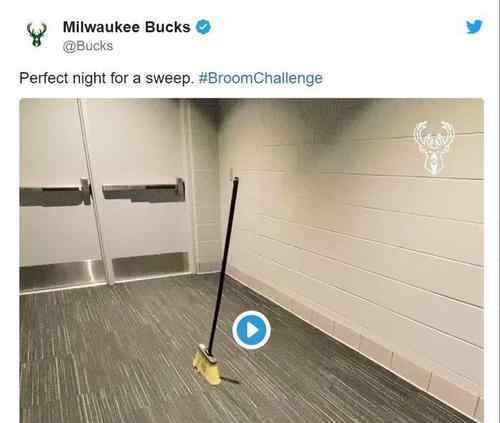Click the broom's shadow on the carpet
The height and width of the screenshot is (423, 500).
pos(230,380)
